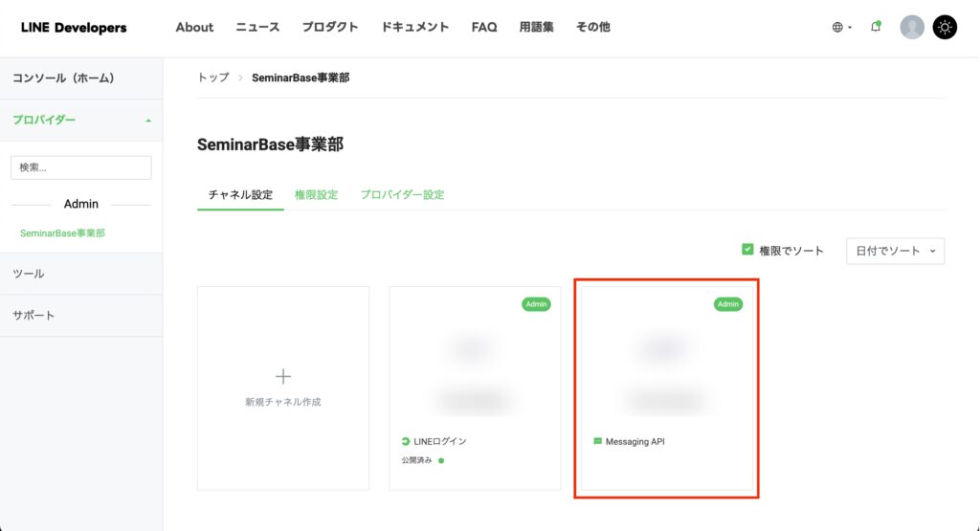Uncheck the 権限でソート checkbox
980x531 pixels.
(x=747, y=250)
